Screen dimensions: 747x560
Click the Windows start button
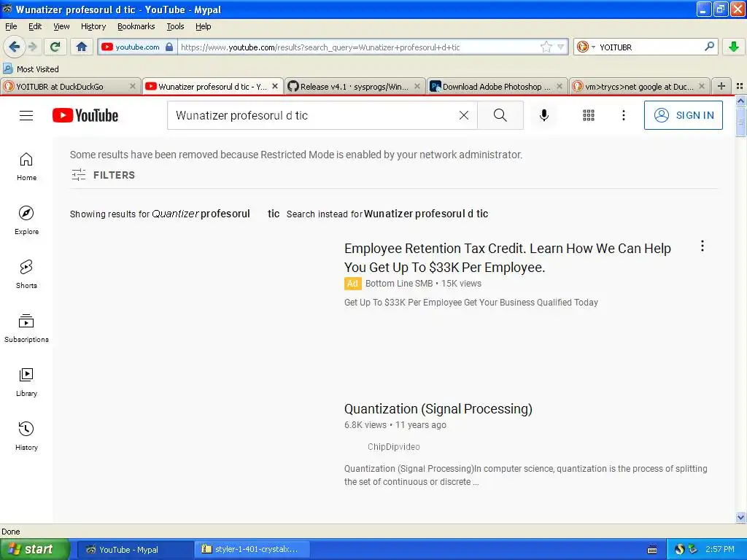click(x=35, y=550)
